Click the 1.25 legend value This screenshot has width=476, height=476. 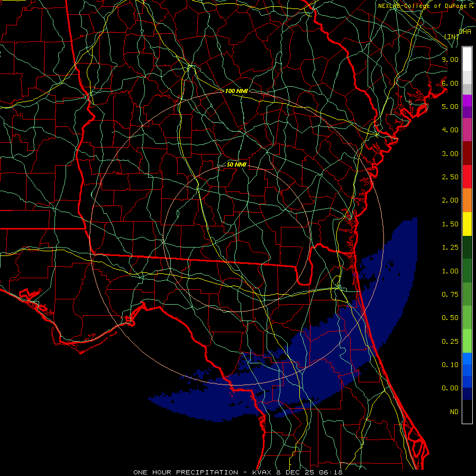[450, 248]
